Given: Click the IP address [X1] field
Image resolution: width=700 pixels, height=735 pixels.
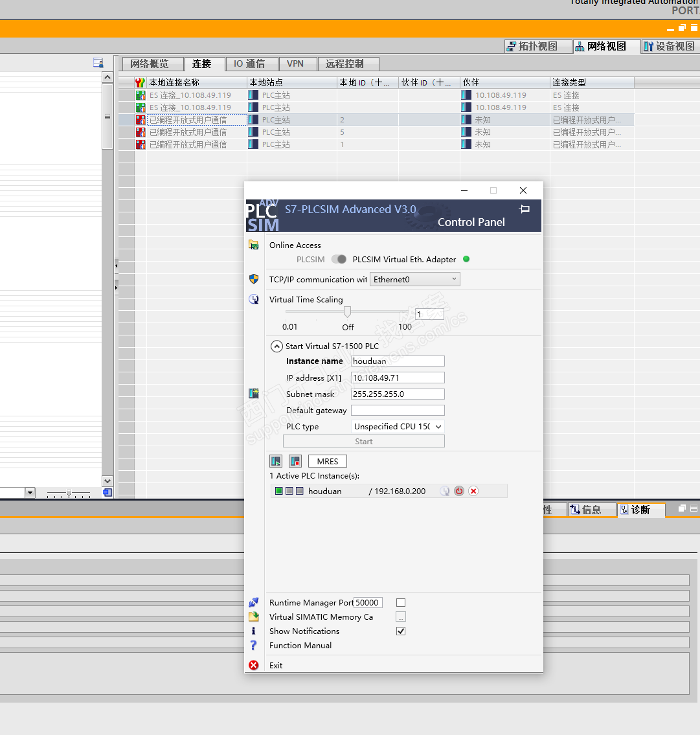Looking at the screenshot, I should tap(398, 378).
